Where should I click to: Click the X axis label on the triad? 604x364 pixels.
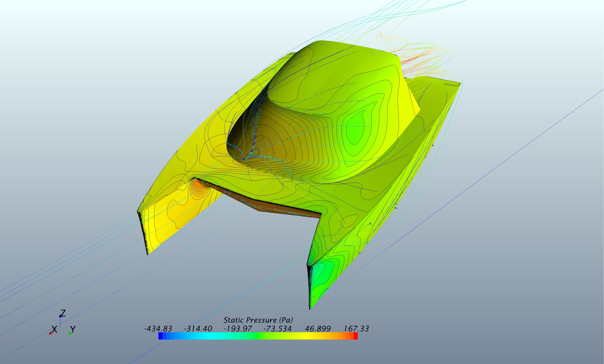54,329
